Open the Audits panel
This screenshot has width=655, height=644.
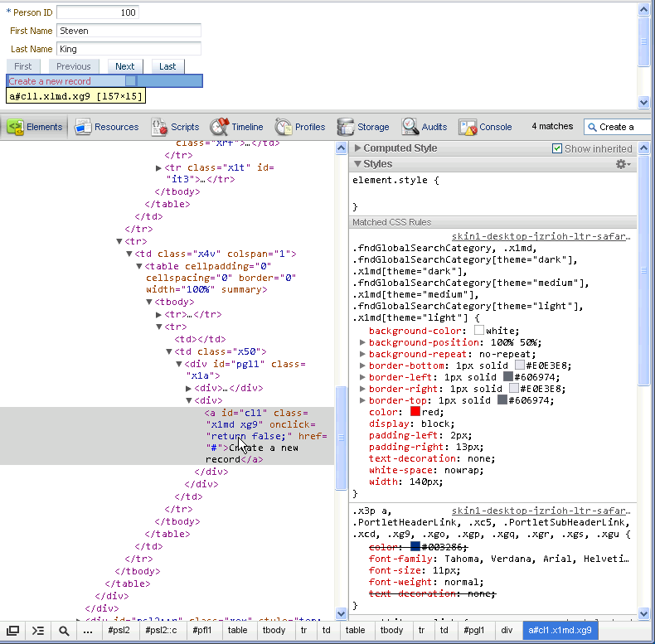[425, 127]
